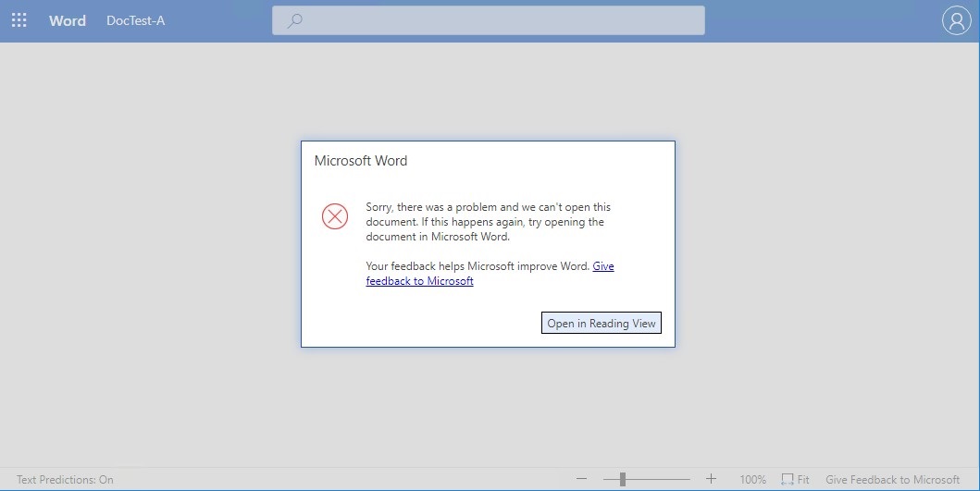Focus the search box in header
This screenshot has height=491, width=980.
tap(488, 20)
